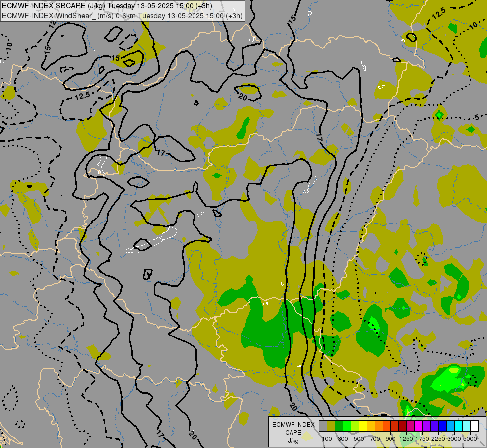Click the 900 tick label in legend
This screenshot has width=487, height=448.
tap(390, 439)
